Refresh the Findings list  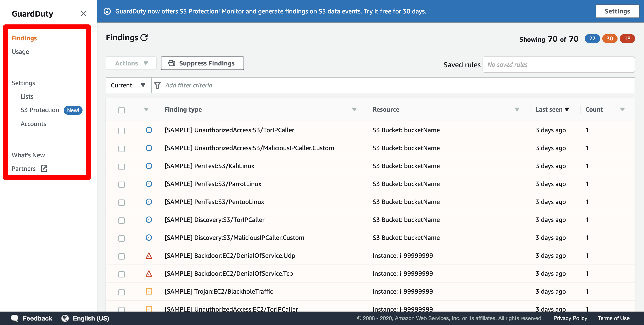click(x=144, y=38)
